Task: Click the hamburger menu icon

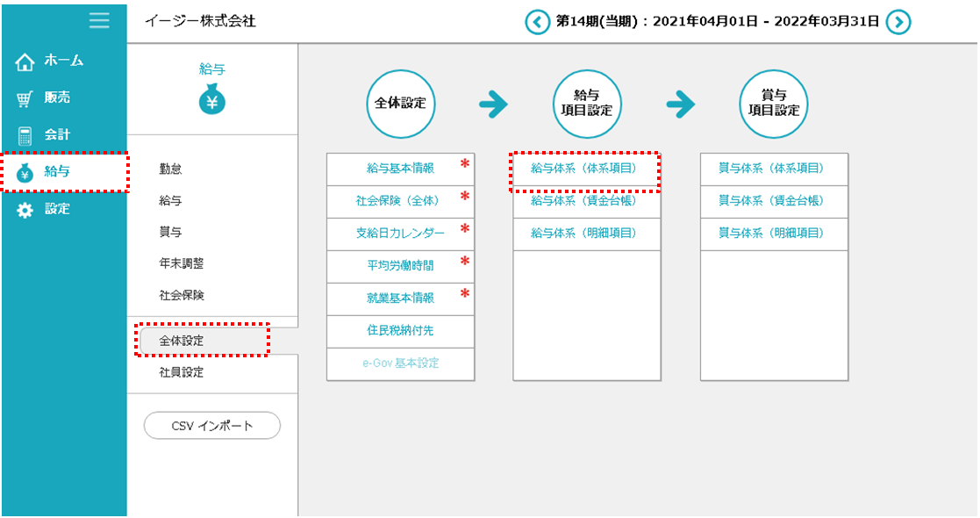Action: pos(99,20)
